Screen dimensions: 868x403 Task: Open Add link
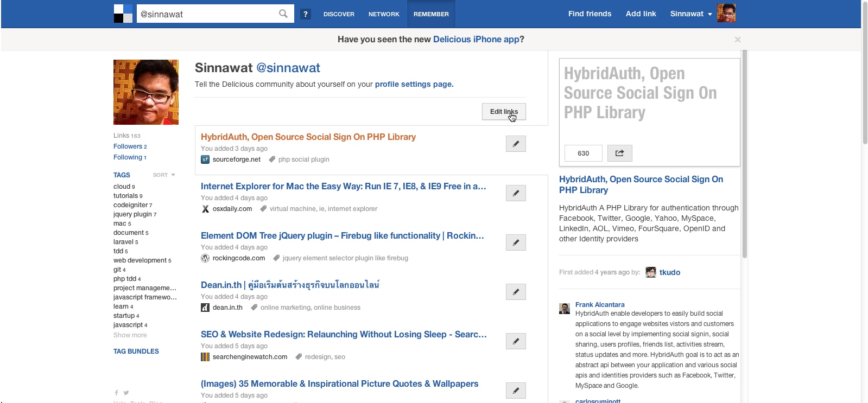click(641, 14)
